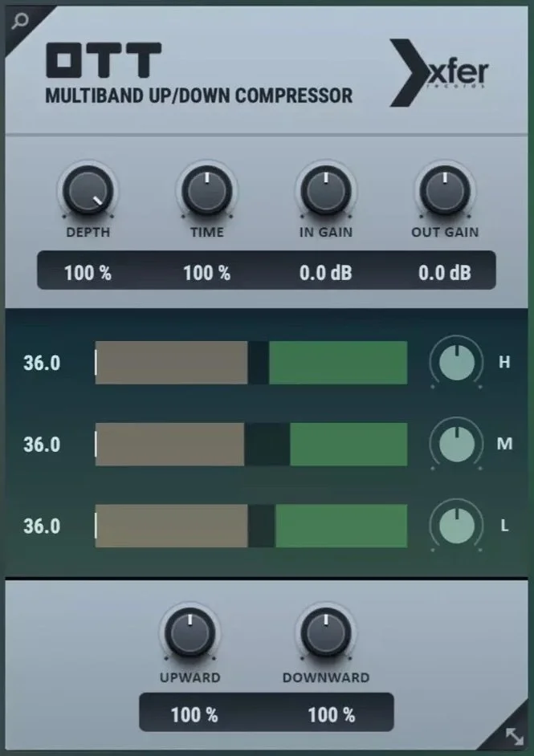Click the MULTIBAND UP/DOWN COMPRESSOR subtitle
534x756 pixels.
point(198,96)
